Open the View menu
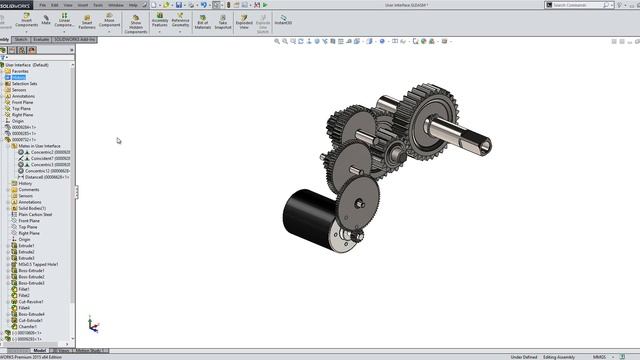This screenshot has height=360, width=640. click(x=68, y=5)
